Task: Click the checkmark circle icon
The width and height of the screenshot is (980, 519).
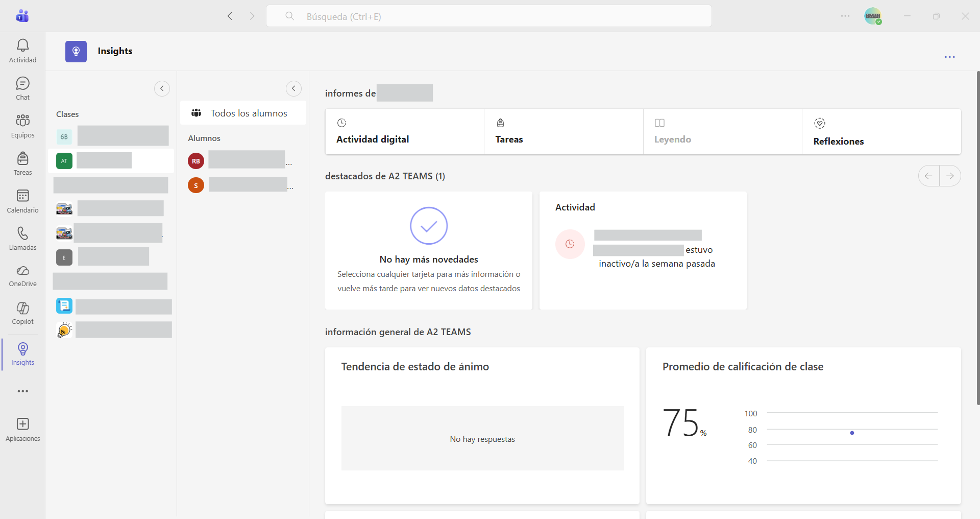Action: tap(429, 226)
